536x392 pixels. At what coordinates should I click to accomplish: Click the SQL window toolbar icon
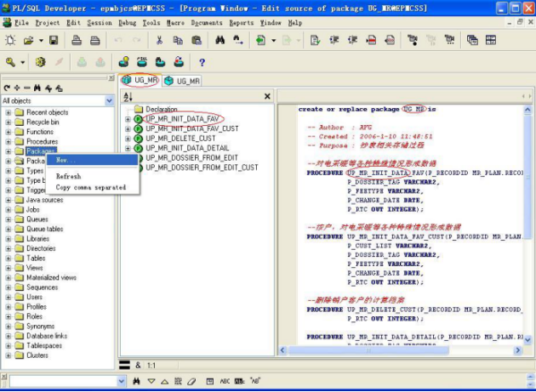(x=142, y=62)
